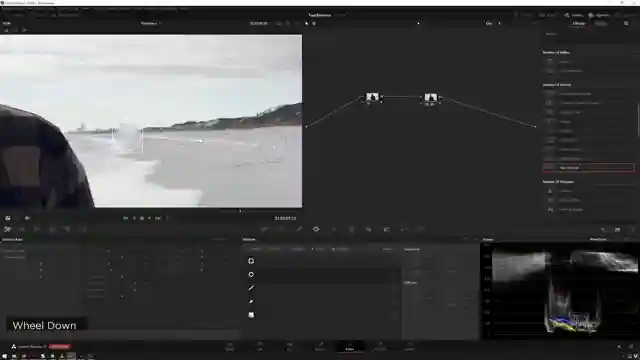Collapse the third Resolve FX section header
The height and width of the screenshot is (360, 640).
558,182
